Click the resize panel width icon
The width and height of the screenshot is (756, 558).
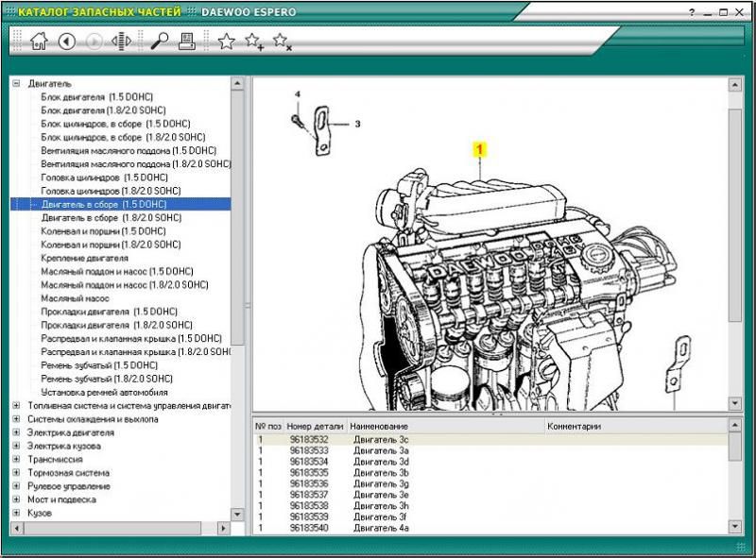(x=121, y=41)
